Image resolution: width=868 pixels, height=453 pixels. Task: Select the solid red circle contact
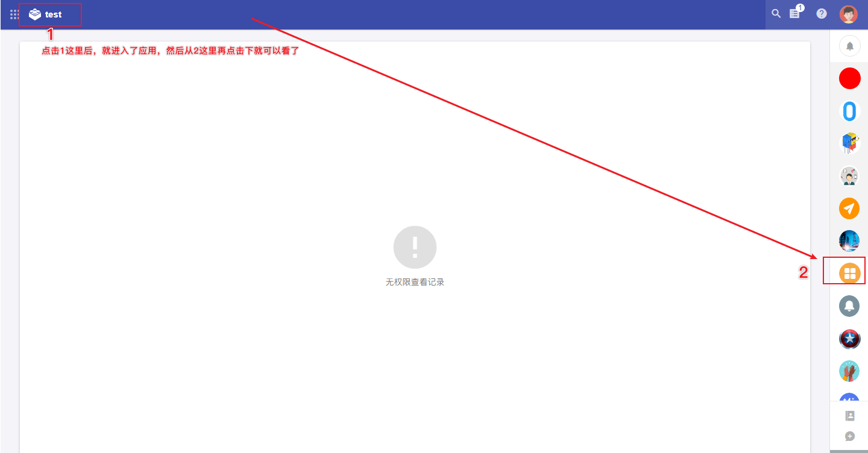pos(850,78)
